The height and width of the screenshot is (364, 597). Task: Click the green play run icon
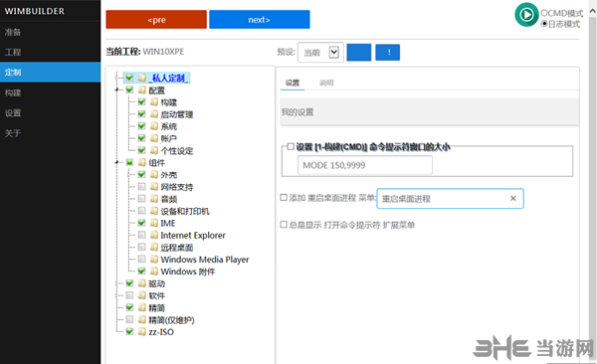(526, 15)
